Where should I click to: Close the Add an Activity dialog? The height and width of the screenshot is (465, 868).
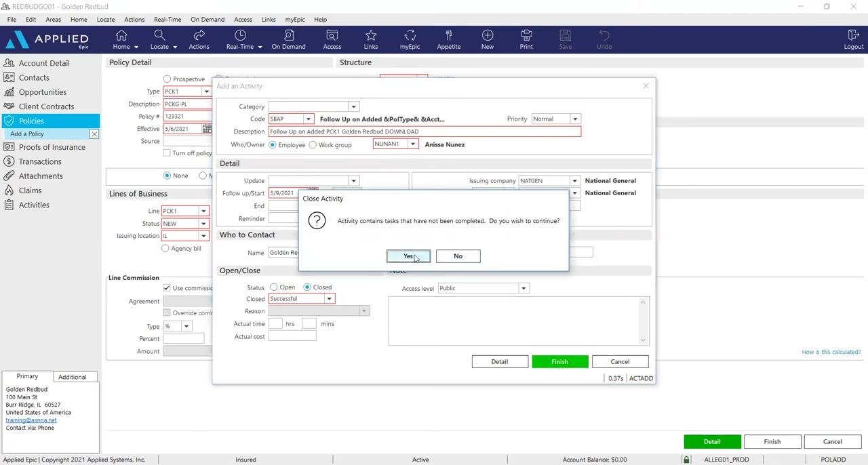point(646,86)
